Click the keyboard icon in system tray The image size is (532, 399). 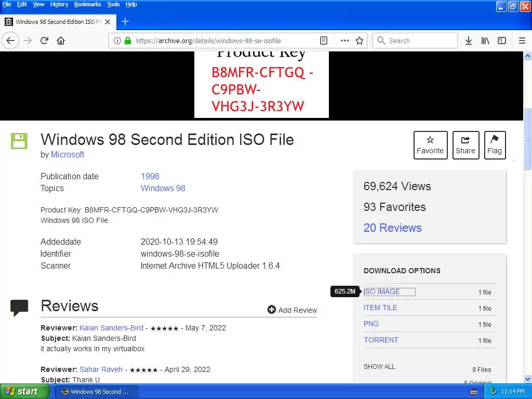(474, 392)
